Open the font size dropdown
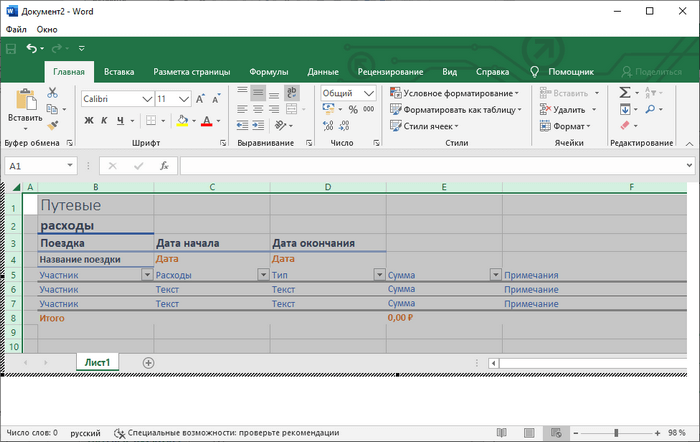 click(x=184, y=99)
